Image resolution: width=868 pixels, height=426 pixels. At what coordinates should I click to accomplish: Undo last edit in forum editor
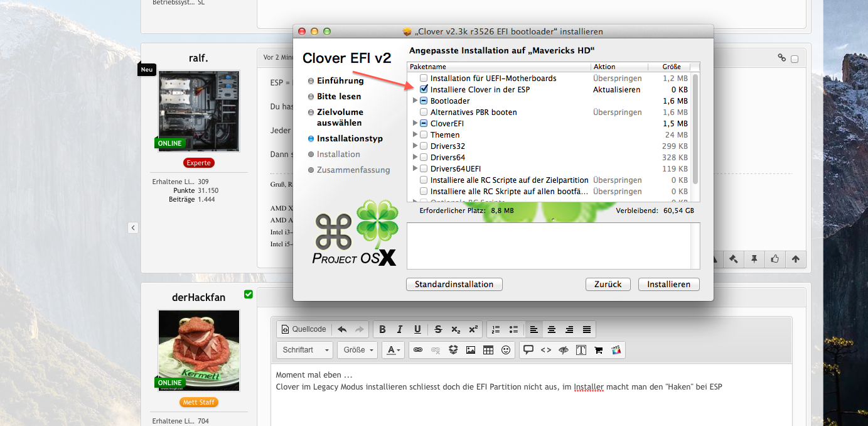pos(342,329)
